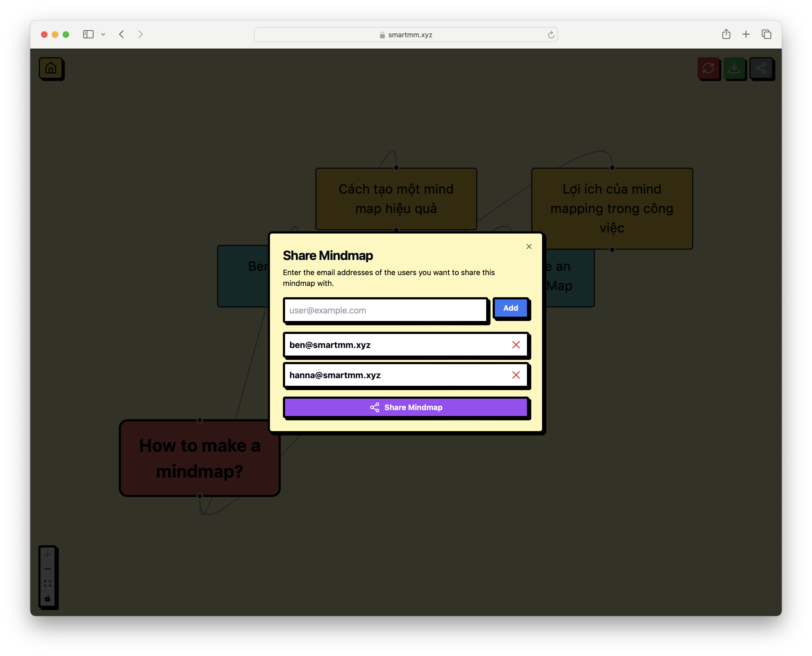Fit the mindmap view to screen
The width and height of the screenshot is (812, 656).
pos(48,583)
